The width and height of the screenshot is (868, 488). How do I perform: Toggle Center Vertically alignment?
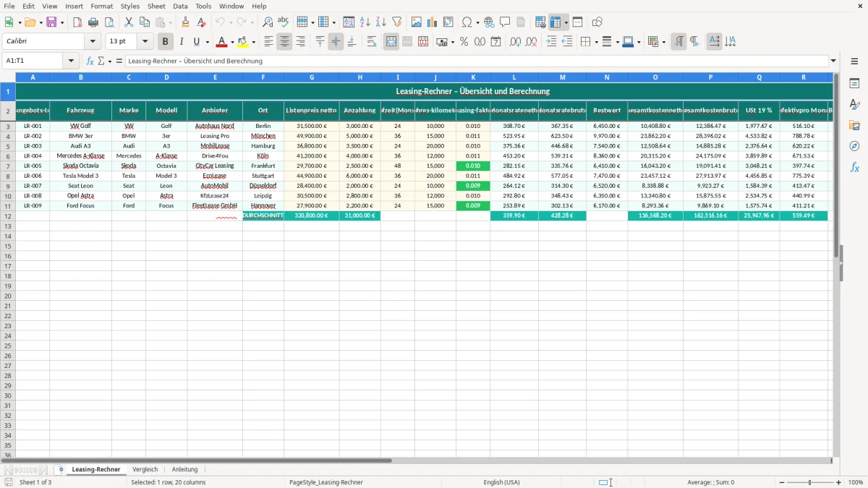pyautogui.click(x=336, y=42)
